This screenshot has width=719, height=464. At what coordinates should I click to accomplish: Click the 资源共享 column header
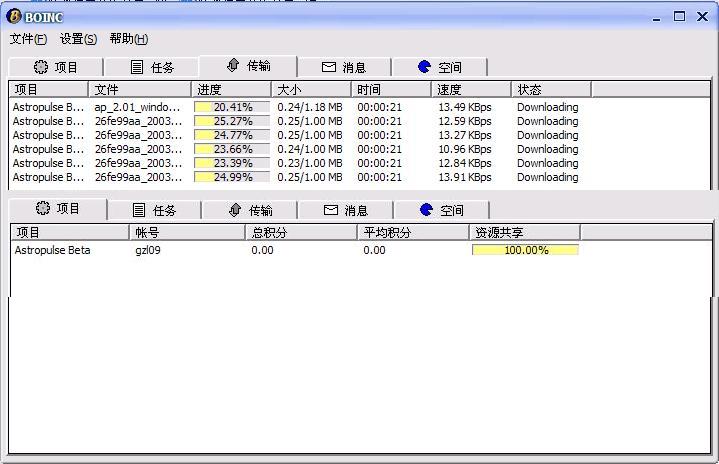pyautogui.click(x=525, y=232)
